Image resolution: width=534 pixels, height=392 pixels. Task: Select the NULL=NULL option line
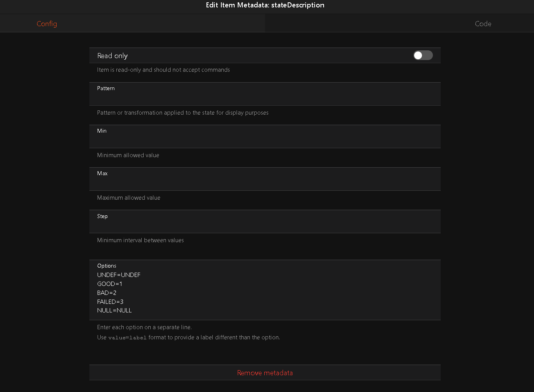[114, 311]
